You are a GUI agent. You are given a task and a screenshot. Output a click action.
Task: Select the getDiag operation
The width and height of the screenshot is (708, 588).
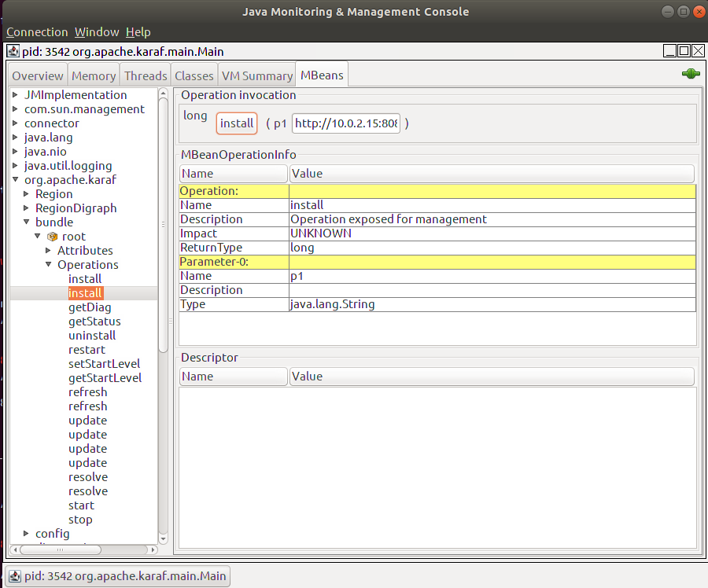tap(90, 307)
